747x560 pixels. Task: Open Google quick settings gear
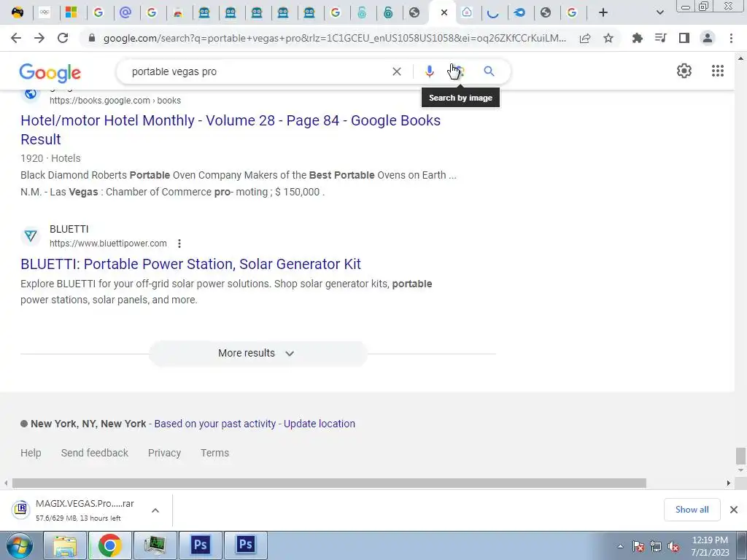pyautogui.click(x=684, y=71)
